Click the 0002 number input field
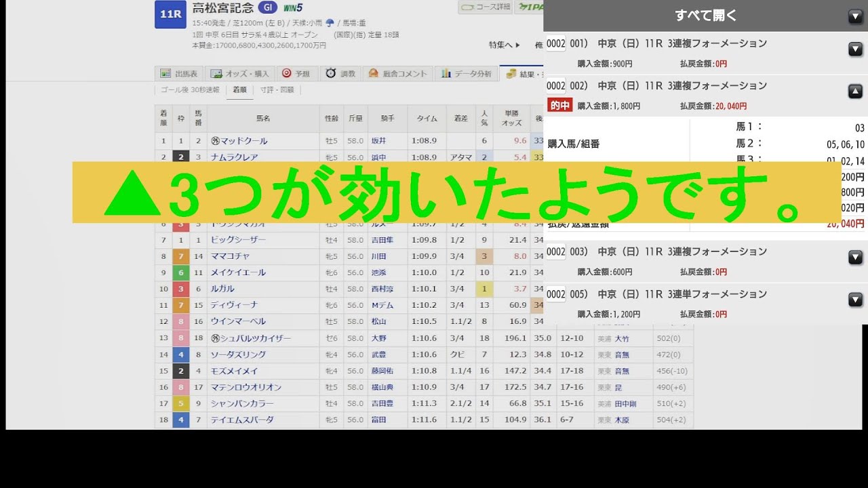868x488 pixels. [x=556, y=43]
